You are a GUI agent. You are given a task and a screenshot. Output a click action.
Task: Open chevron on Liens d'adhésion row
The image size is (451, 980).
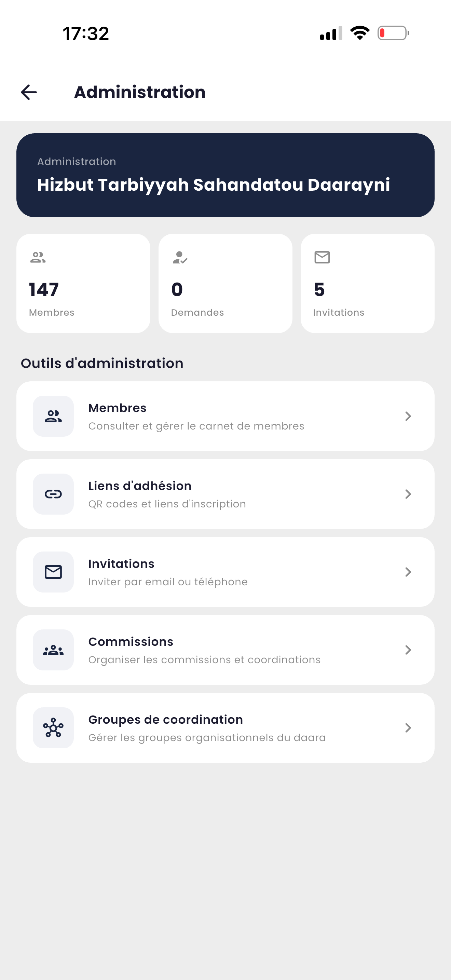click(x=408, y=494)
